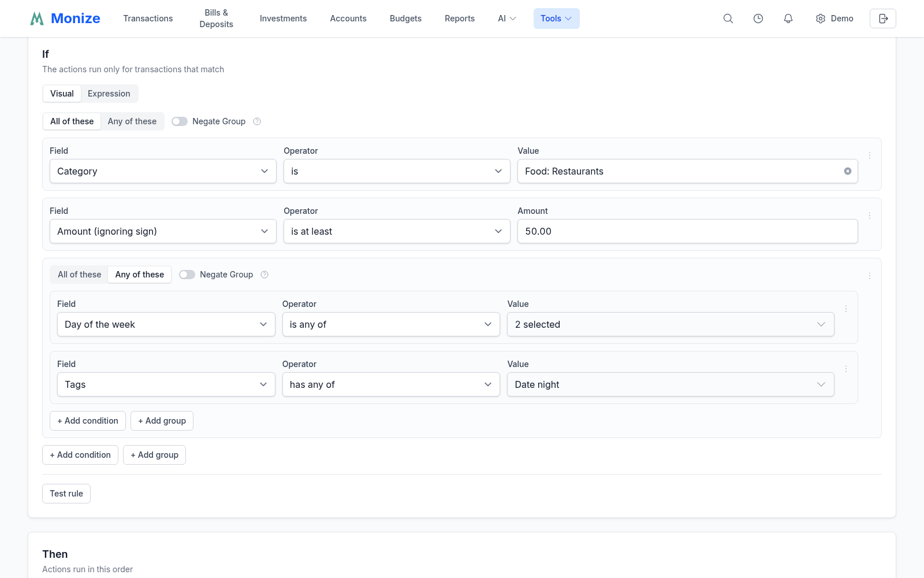The image size is (924, 578).
Task: Select All of these in top group
Action: [x=72, y=121]
